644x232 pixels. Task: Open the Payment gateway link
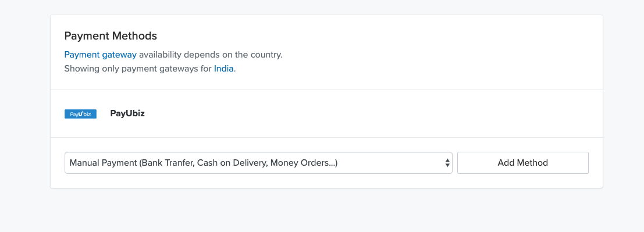[x=100, y=55]
